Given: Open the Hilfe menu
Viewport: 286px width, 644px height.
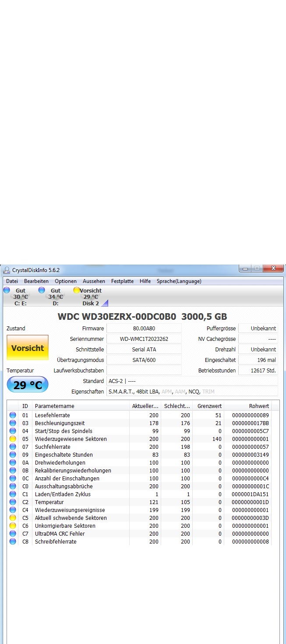Looking at the screenshot, I should (145, 281).
